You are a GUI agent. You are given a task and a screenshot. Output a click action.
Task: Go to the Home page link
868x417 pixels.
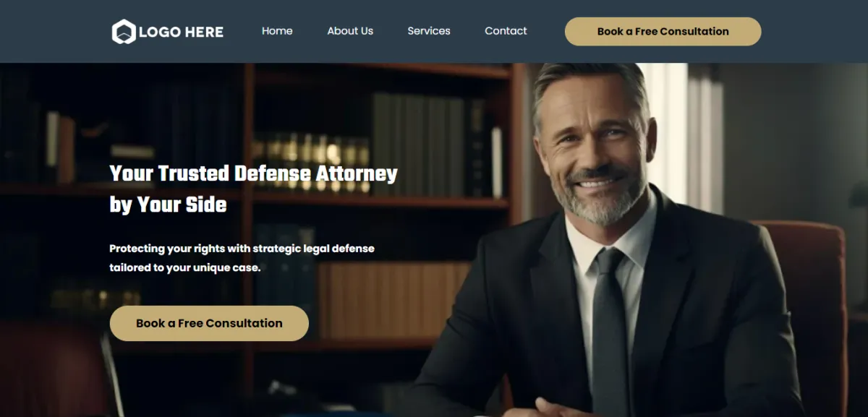277,31
